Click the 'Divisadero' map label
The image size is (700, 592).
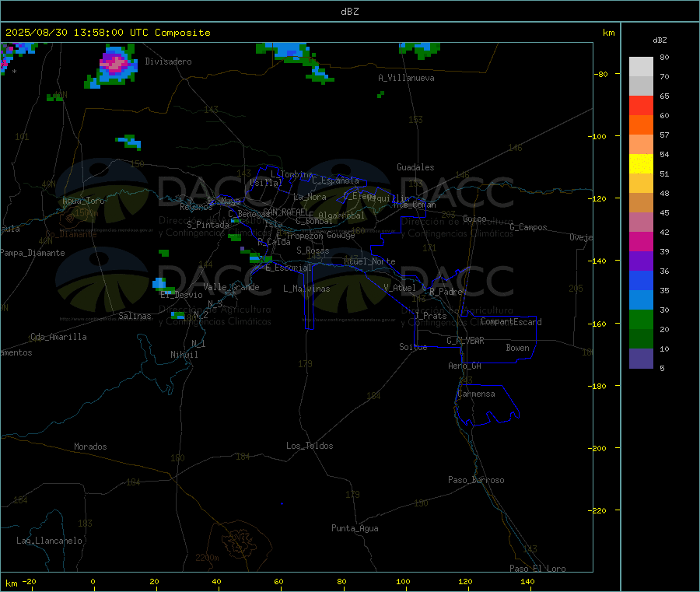(168, 61)
